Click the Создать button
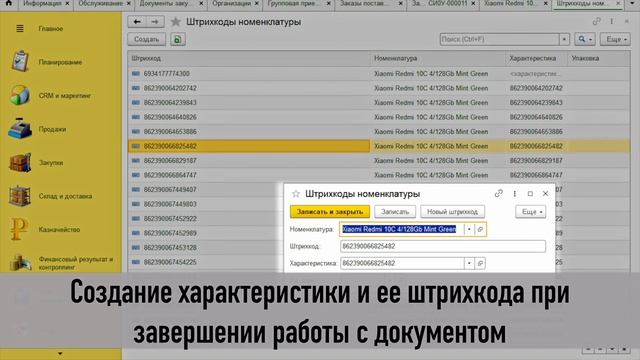This screenshot has width=640, height=360. (147, 40)
